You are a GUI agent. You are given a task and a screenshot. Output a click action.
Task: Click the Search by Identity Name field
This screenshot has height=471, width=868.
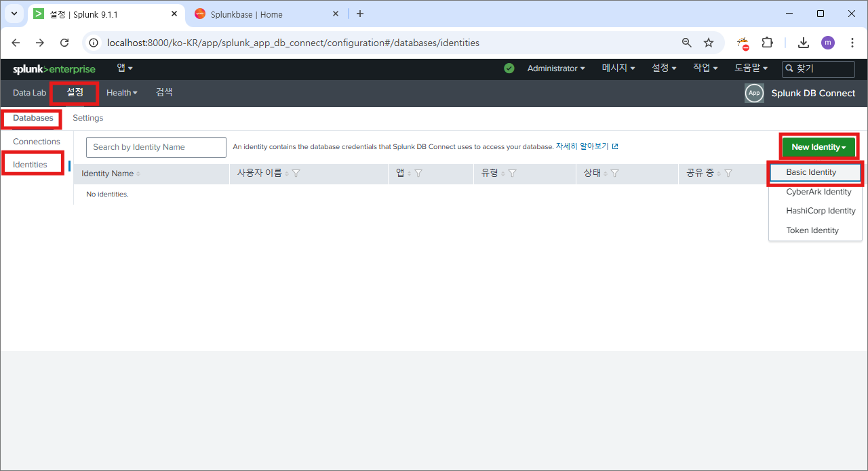(x=156, y=147)
